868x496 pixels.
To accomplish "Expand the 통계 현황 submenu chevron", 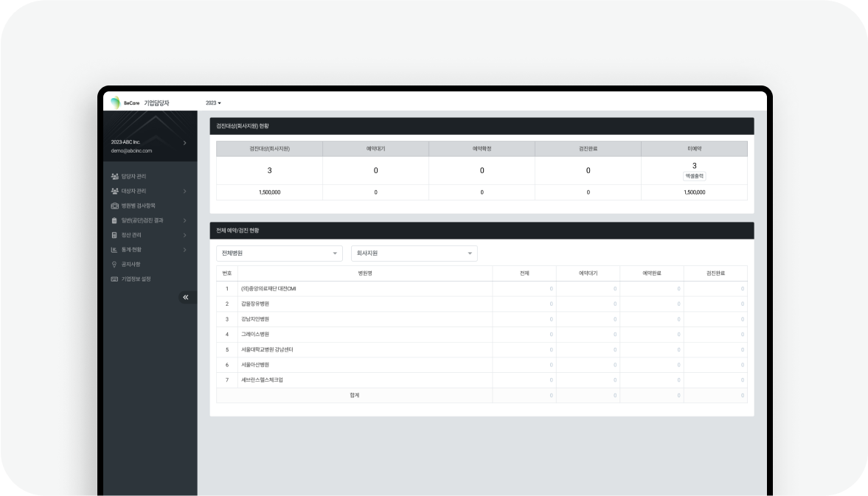I will click(x=185, y=250).
